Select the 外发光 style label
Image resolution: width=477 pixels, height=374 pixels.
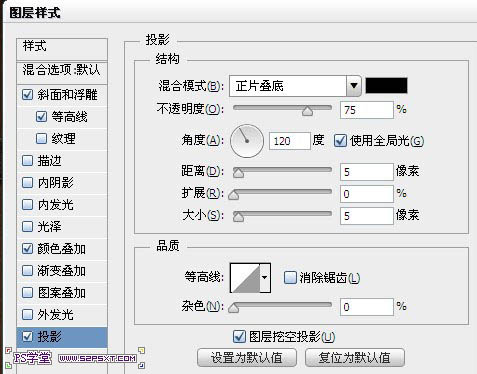click(56, 315)
